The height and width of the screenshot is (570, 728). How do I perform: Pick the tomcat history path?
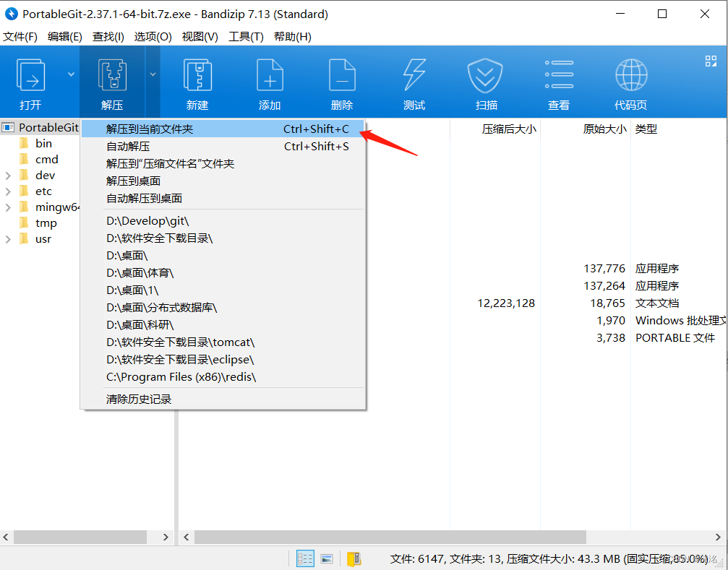click(x=223, y=342)
